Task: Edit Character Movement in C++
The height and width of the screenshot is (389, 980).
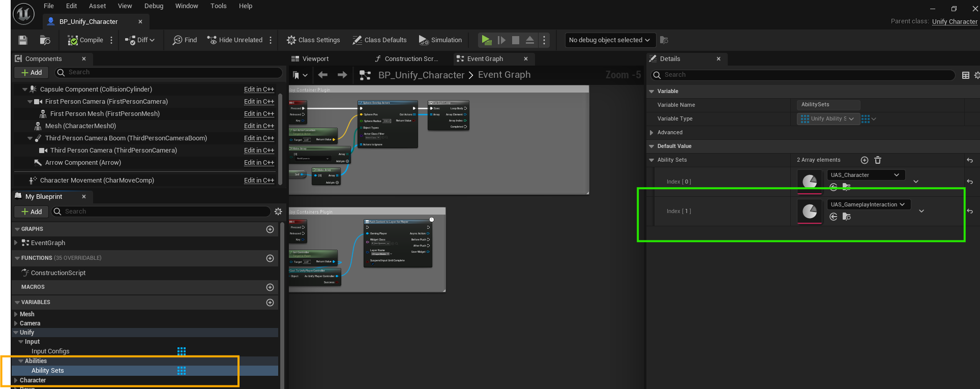Action: pyautogui.click(x=259, y=181)
